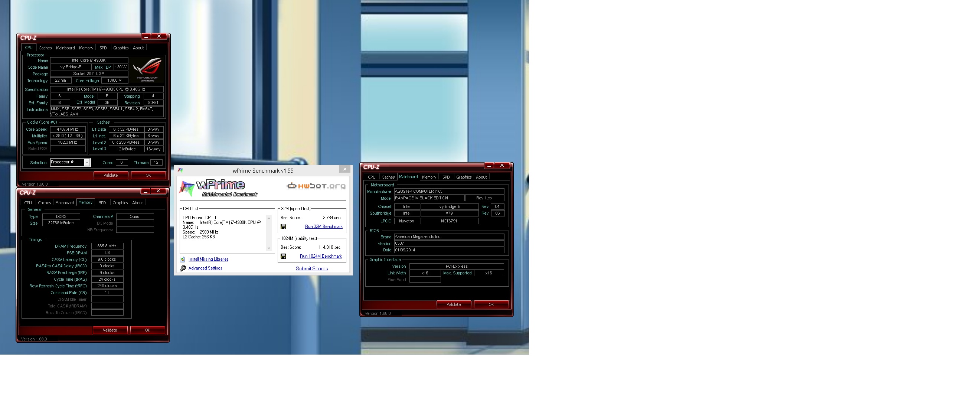980x401 pixels.
Task: Click the hwbot.org logo
Action: 316,186
